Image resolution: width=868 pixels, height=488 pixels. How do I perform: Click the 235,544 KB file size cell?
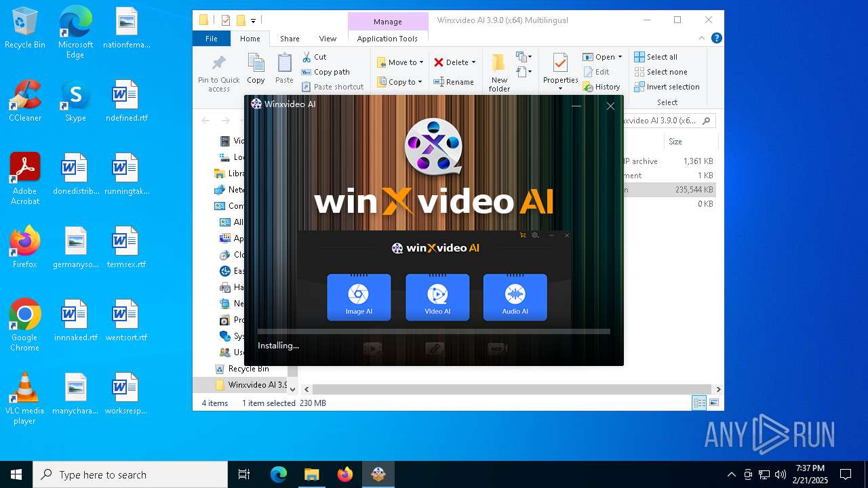[694, 190]
